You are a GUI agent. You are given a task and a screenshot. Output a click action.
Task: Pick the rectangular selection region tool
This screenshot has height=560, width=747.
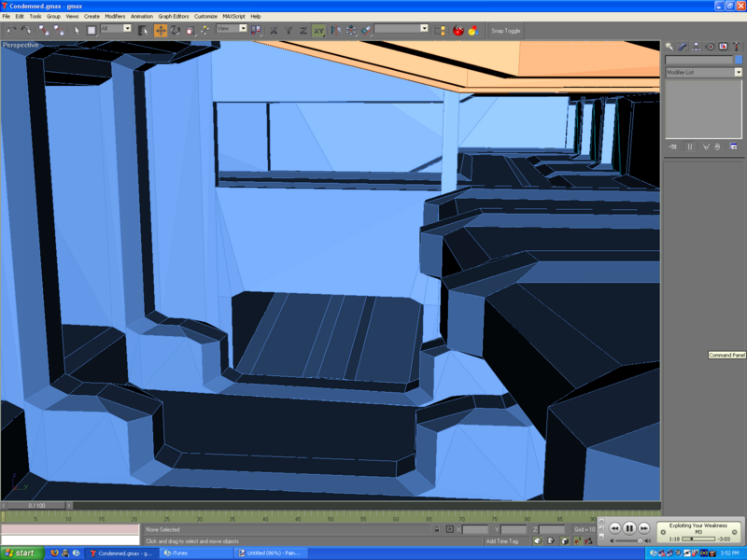[x=91, y=31]
